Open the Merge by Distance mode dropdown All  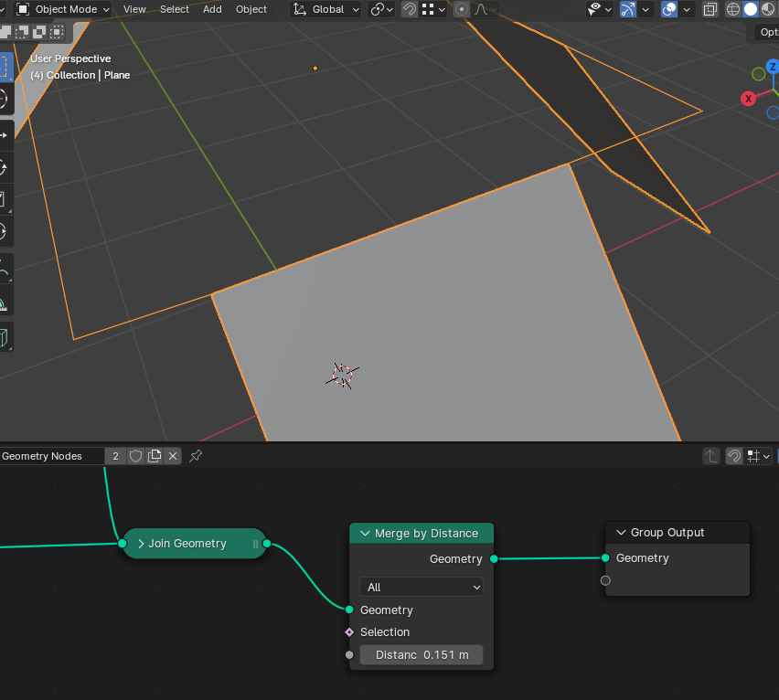[422, 588]
